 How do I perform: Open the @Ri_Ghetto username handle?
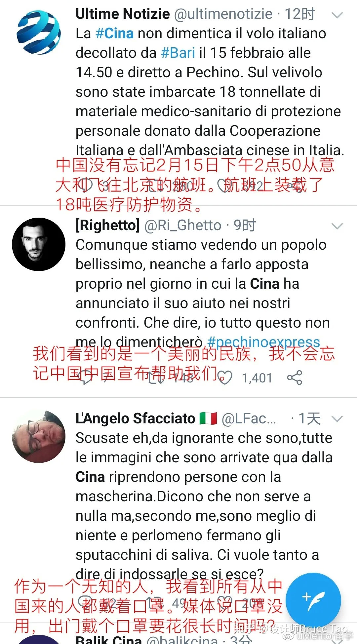(183, 226)
